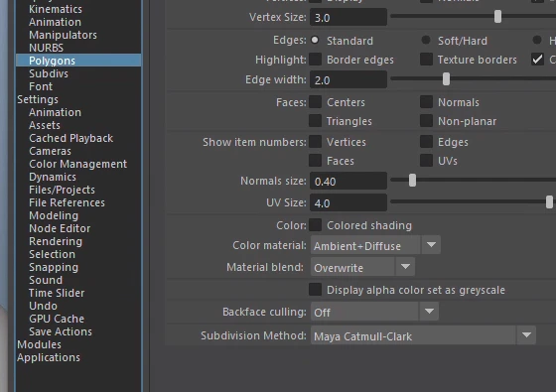Click the UV Size value field
Viewport: 556px width, 392px height.
[348, 202]
